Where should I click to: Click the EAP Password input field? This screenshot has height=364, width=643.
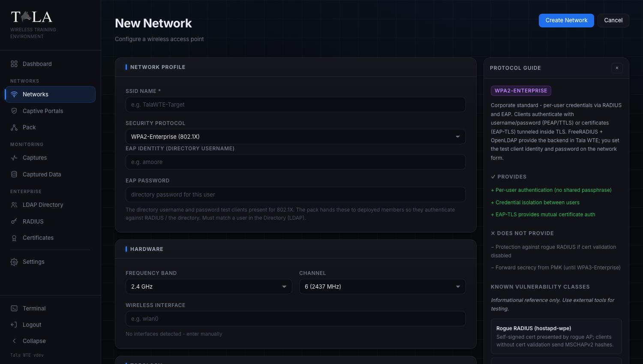295,194
